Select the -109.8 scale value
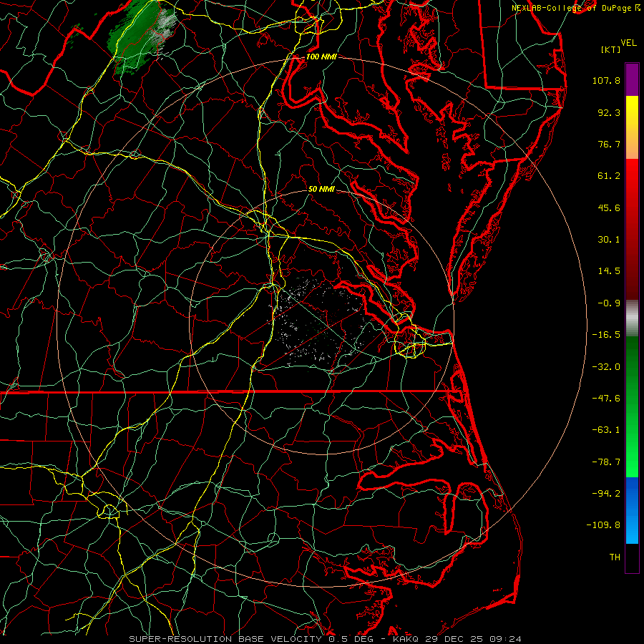Screen dimensions: 644x644 pos(604,525)
